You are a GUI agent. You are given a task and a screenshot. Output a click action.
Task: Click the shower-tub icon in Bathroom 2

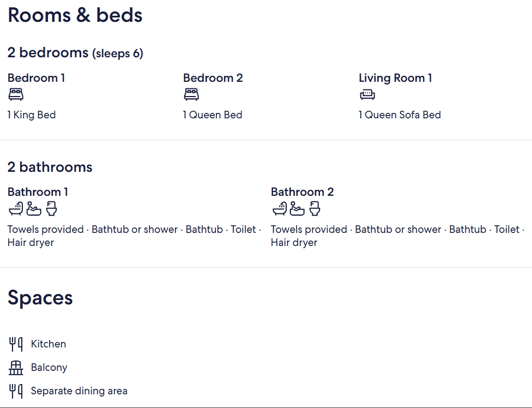point(280,209)
